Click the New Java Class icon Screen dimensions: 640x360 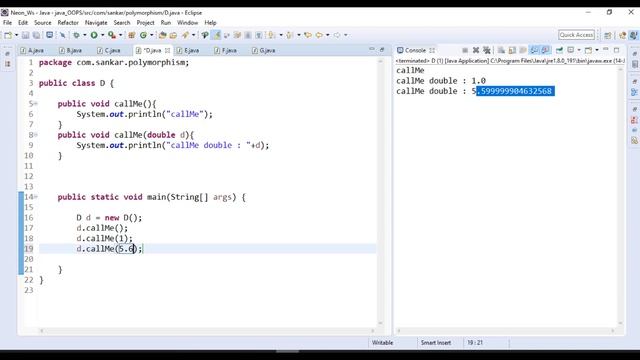(143, 35)
